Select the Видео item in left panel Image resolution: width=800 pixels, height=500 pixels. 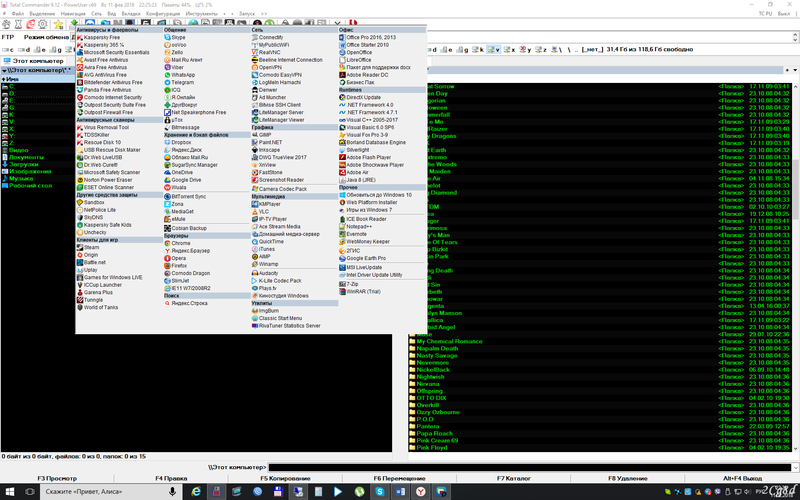pos(15,151)
